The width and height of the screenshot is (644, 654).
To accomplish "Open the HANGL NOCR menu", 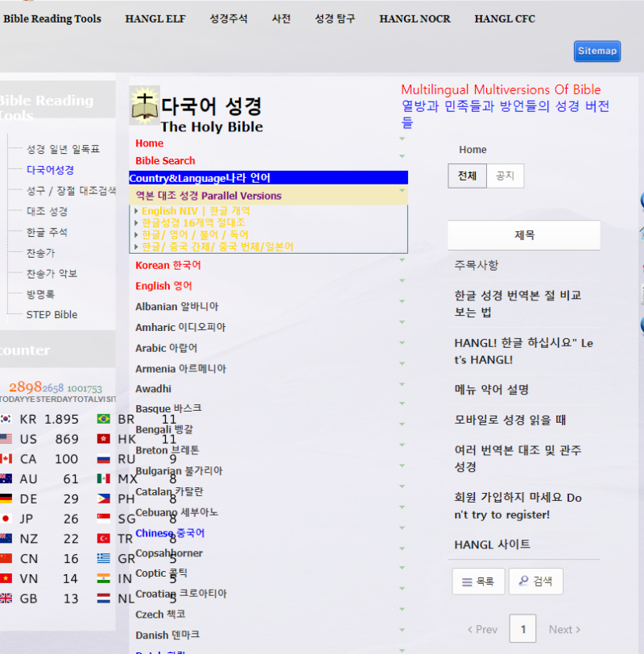I will 415,19.
